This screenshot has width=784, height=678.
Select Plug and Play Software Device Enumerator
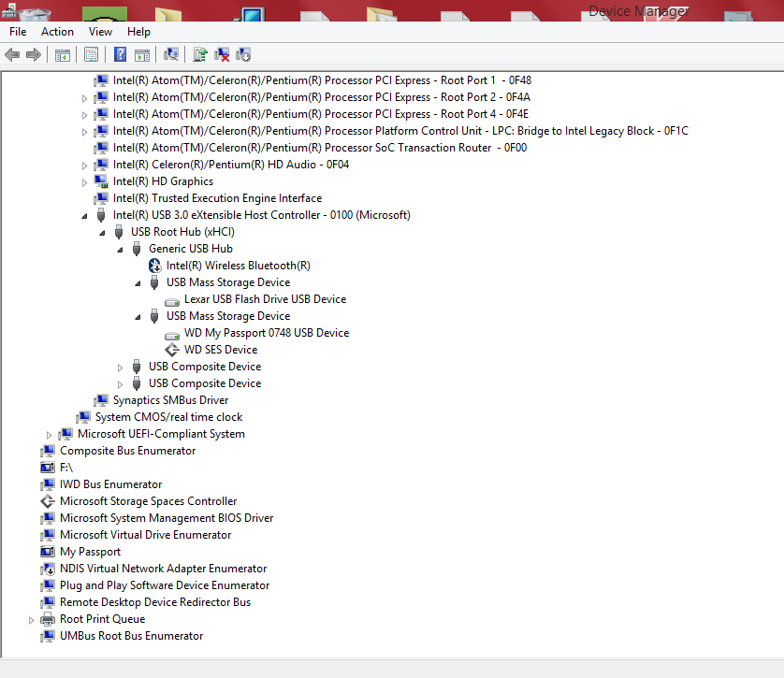(165, 585)
